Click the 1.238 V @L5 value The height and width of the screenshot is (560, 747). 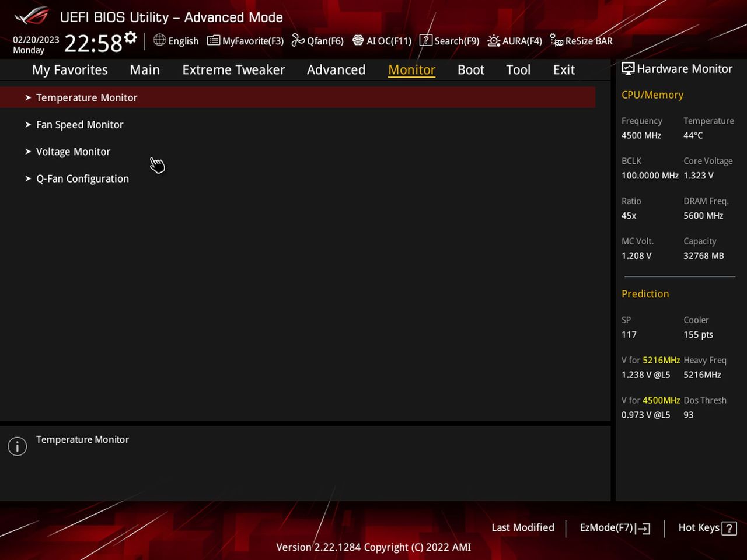coord(645,375)
